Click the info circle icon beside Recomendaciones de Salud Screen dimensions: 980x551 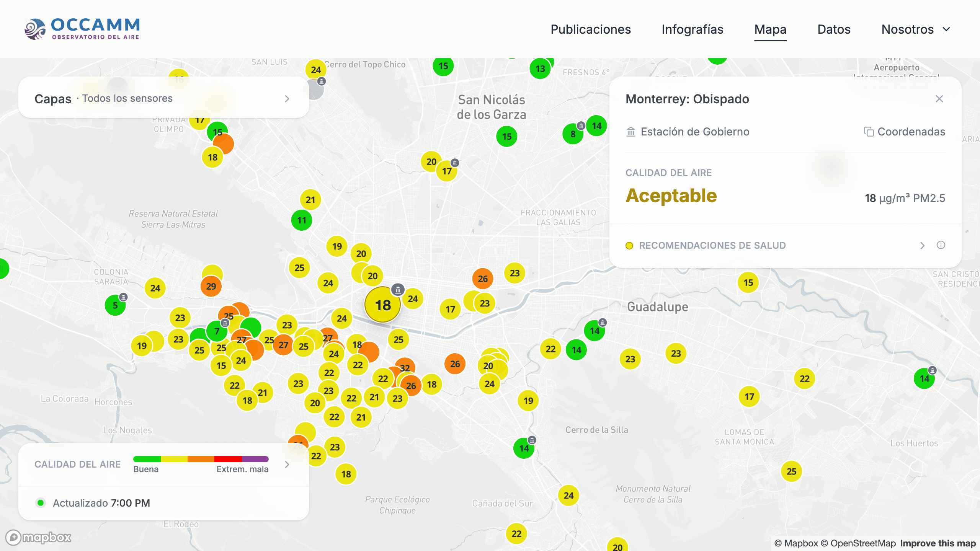941,245
